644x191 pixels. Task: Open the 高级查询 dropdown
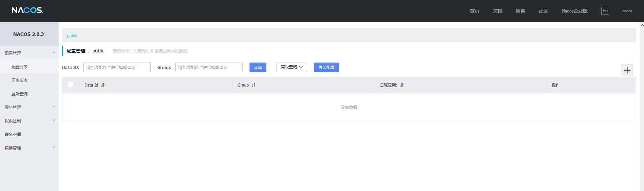(x=292, y=67)
